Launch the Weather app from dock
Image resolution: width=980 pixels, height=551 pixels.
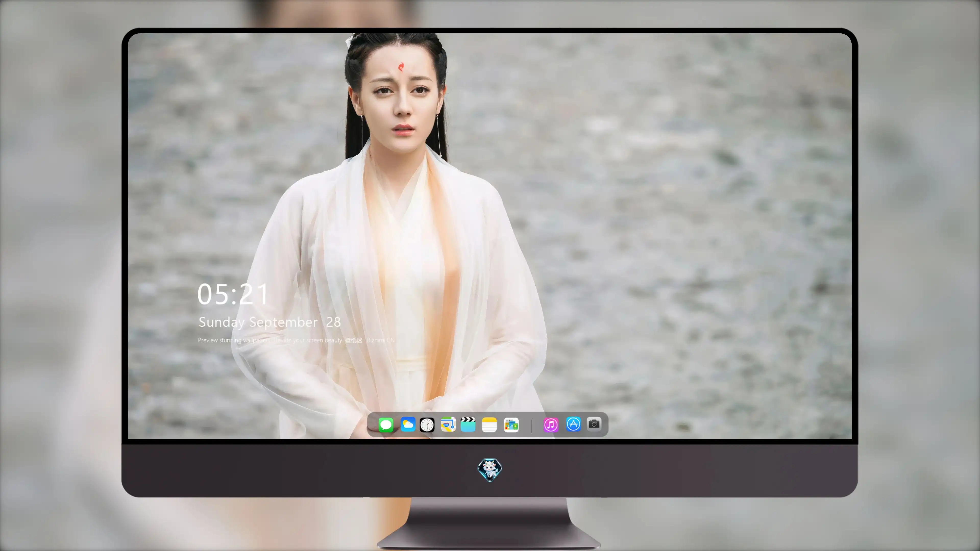[x=408, y=424]
